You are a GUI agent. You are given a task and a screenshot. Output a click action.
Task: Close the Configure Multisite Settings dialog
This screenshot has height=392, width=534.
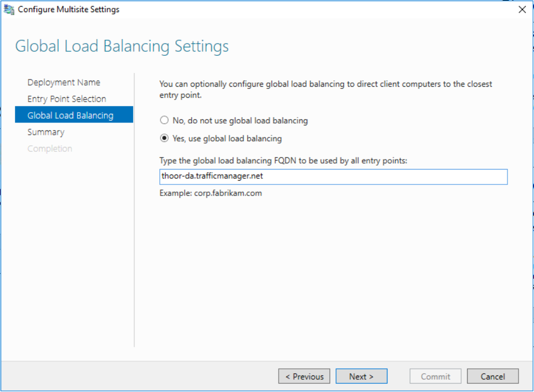coord(522,9)
